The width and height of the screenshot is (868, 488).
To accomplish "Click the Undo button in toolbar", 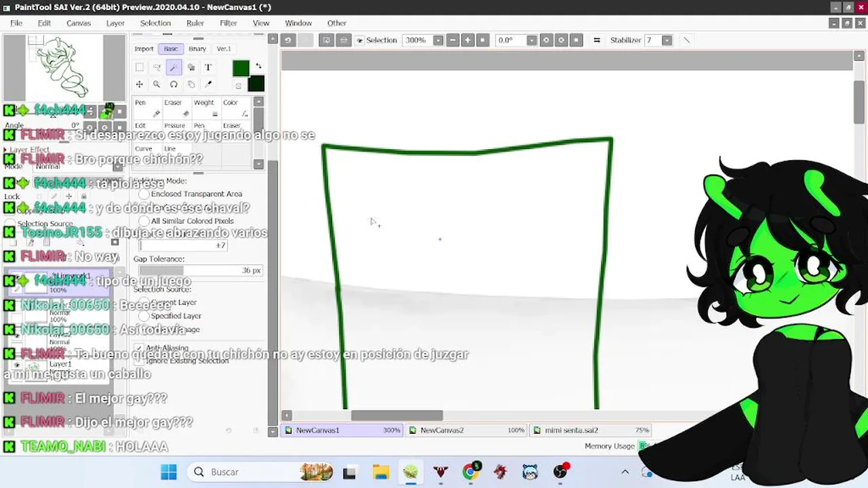I will (x=288, y=40).
